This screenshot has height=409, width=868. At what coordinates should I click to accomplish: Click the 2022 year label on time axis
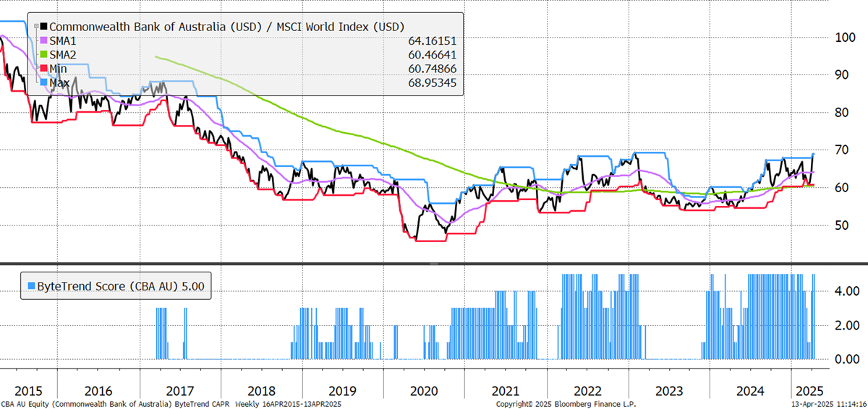click(x=587, y=391)
